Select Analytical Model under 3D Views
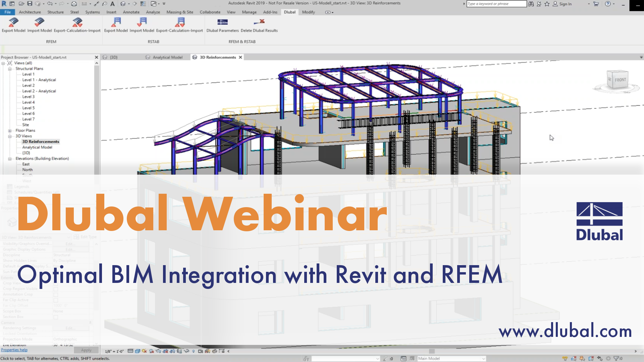 37,147
